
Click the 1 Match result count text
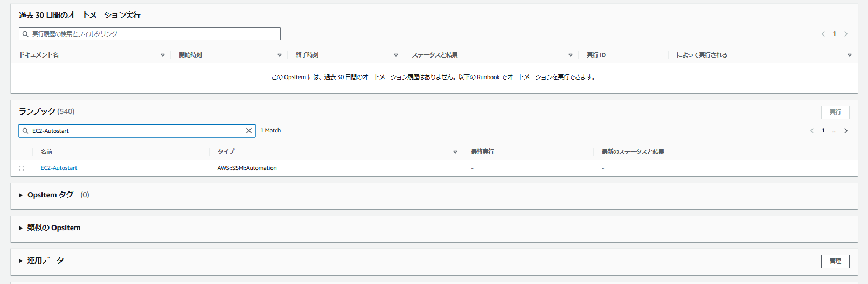pos(270,131)
